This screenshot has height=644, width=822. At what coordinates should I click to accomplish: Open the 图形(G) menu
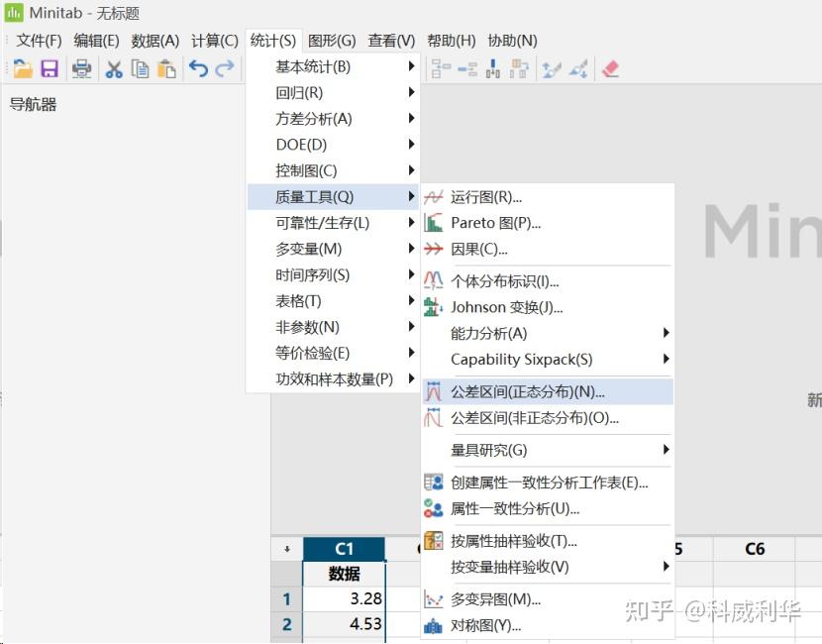pyautogui.click(x=332, y=41)
